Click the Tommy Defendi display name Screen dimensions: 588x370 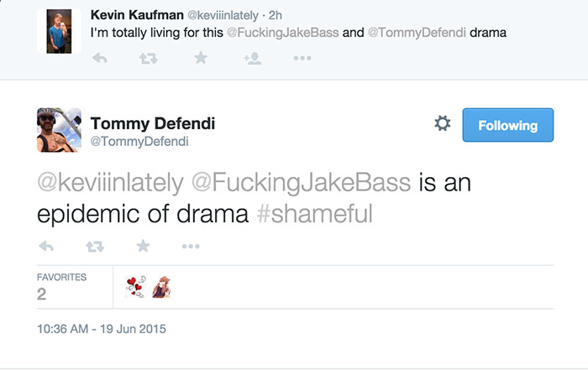click(x=152, y=123)
